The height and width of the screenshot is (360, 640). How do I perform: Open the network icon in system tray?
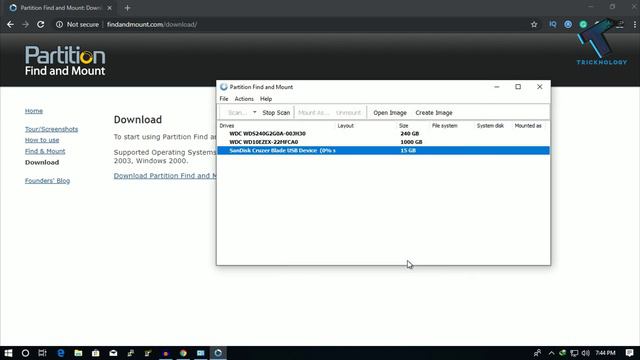(x=574, y=353)
